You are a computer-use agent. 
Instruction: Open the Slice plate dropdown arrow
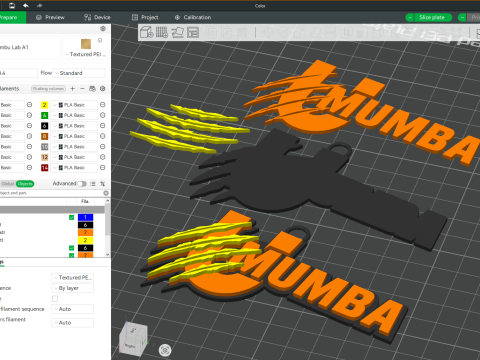click(410, 17)
